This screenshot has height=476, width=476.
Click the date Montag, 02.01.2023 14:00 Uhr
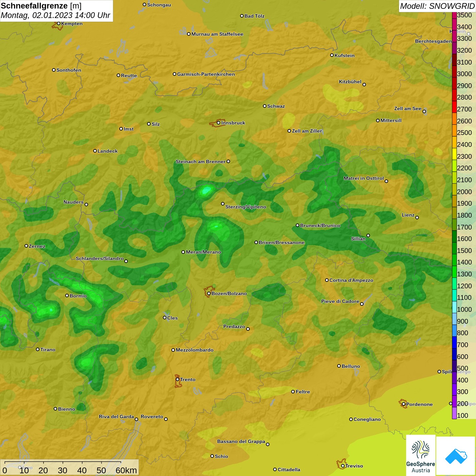click(55, 15)
